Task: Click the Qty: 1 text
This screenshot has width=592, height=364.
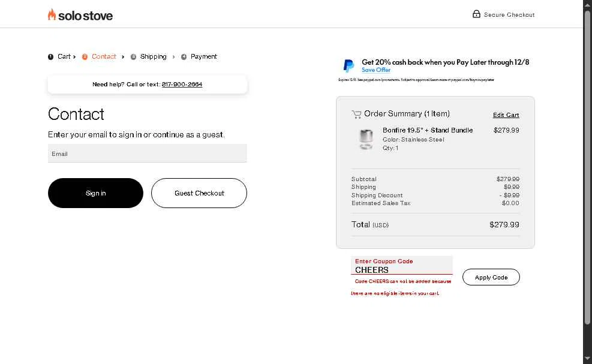Action: click(x=390, y=148)
